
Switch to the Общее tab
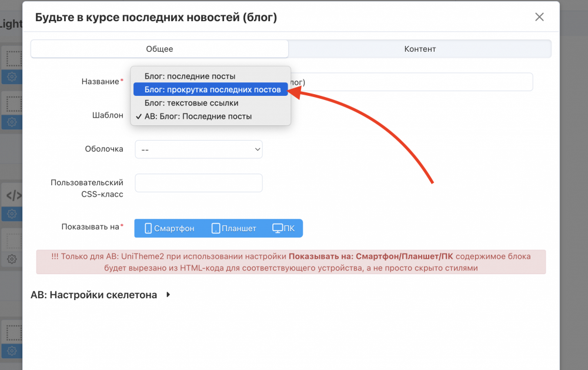[159, 49]
